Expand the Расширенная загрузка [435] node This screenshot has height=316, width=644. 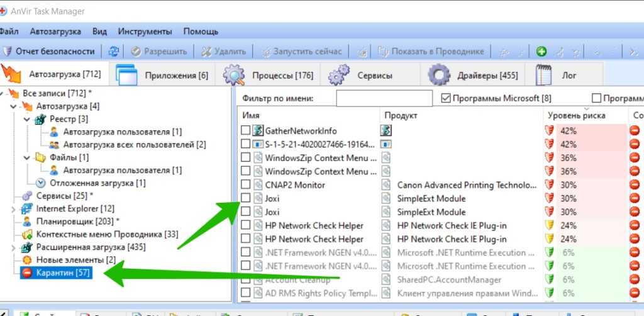tap(14, 247)
